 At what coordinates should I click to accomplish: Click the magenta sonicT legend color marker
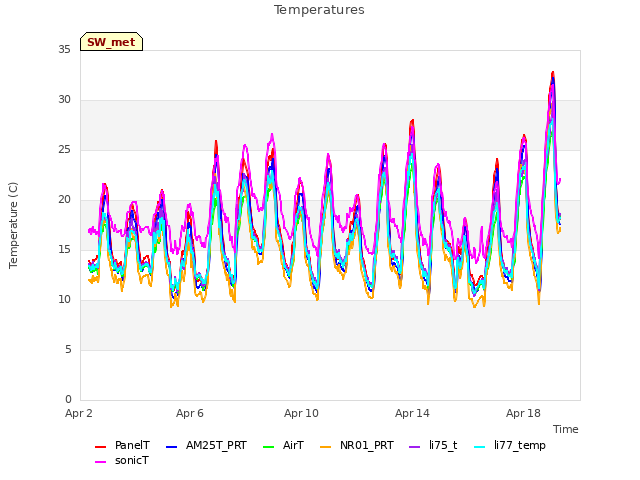pyautogui.click(x=100, y=462)
